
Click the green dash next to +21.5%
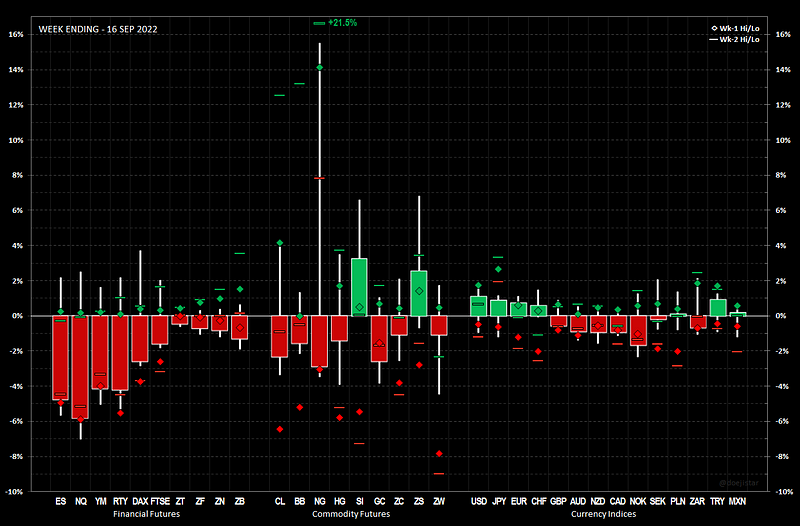tap(319, 22)
